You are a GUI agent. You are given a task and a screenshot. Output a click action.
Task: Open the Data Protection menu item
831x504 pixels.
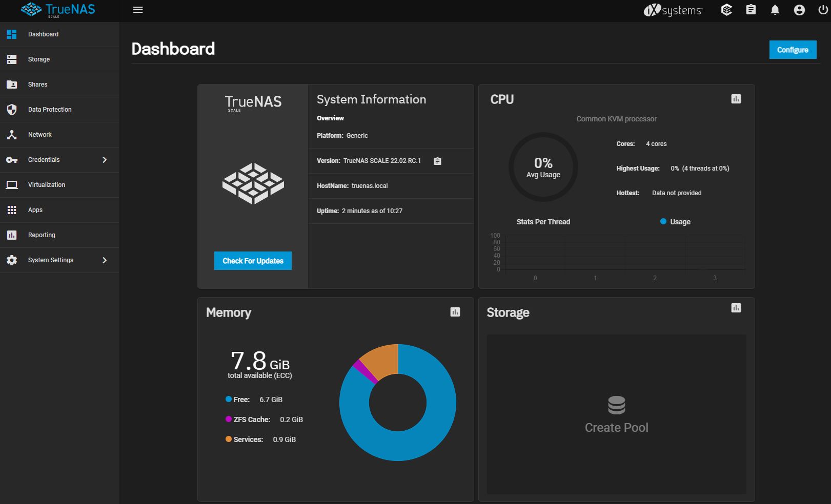[59, 110]
